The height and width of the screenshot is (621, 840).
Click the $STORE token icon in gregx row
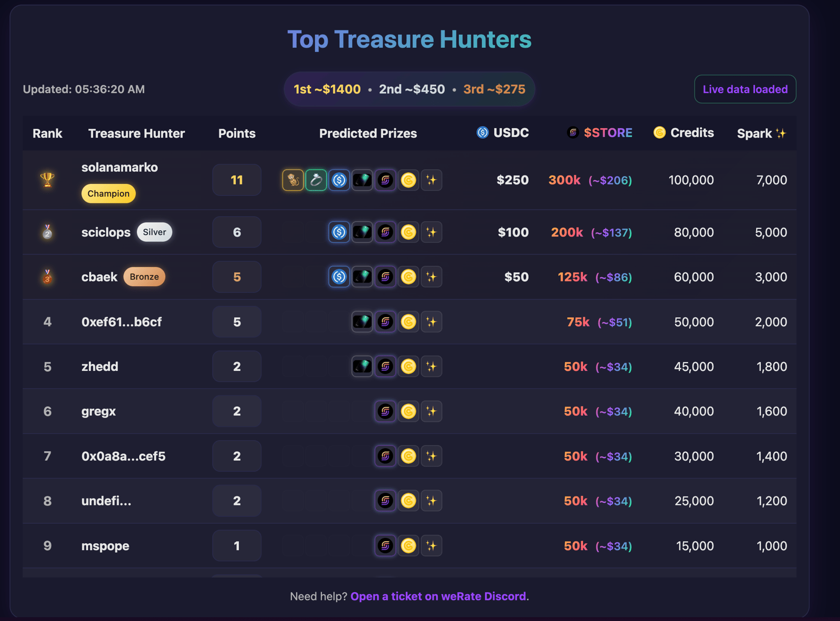385,411
